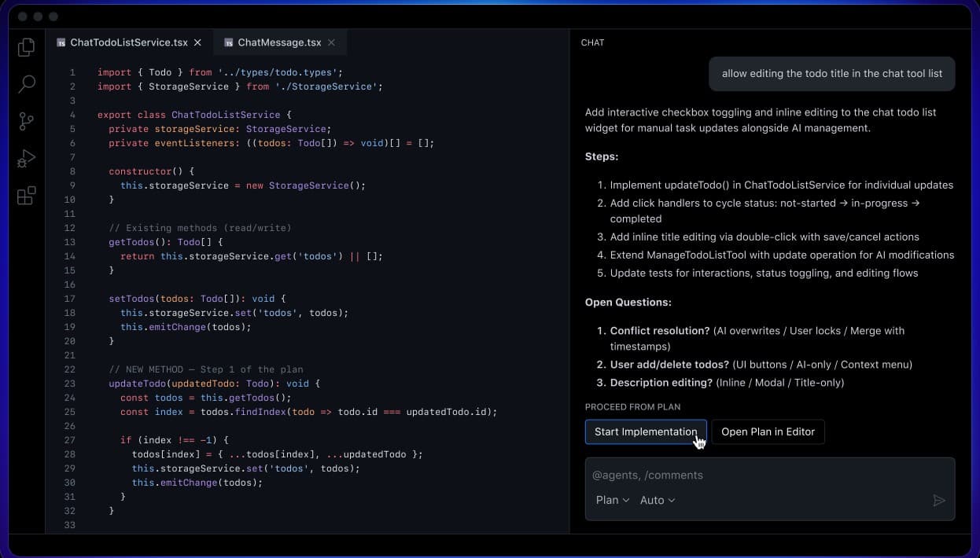Expand the Plan dropdown chevron in chat input

(x=625, y=500)
